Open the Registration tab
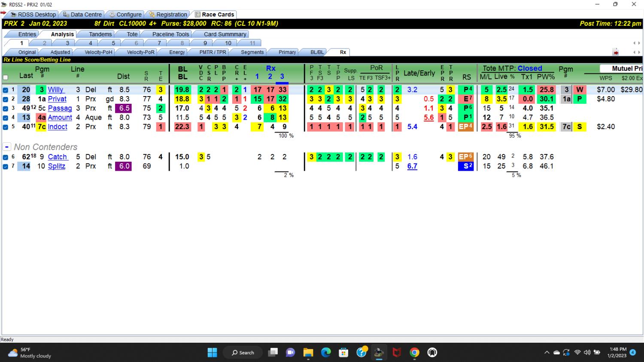Image resolution: width=644 pixels, height=362 pixels. coord(168,15)
